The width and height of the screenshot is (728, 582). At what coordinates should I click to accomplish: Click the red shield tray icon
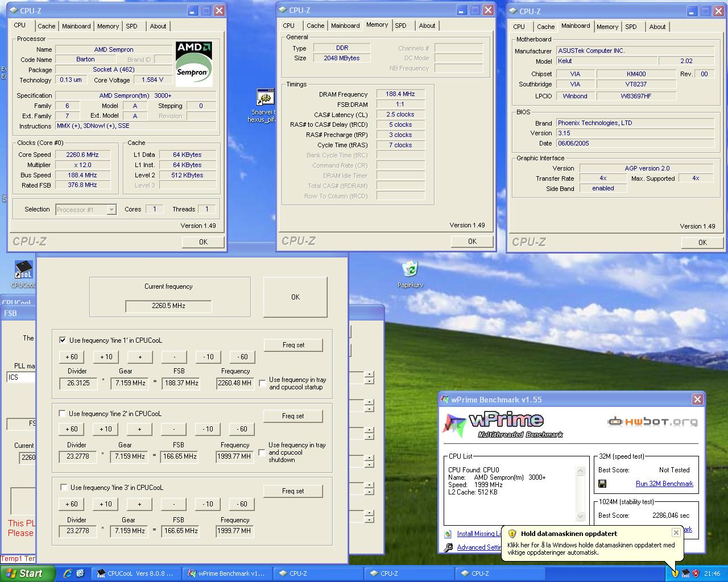696,573
